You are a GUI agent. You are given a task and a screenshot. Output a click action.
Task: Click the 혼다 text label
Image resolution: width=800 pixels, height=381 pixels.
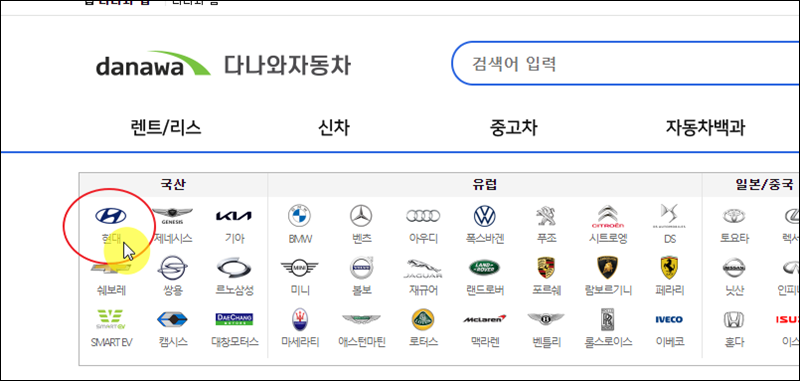pos(734,342)
